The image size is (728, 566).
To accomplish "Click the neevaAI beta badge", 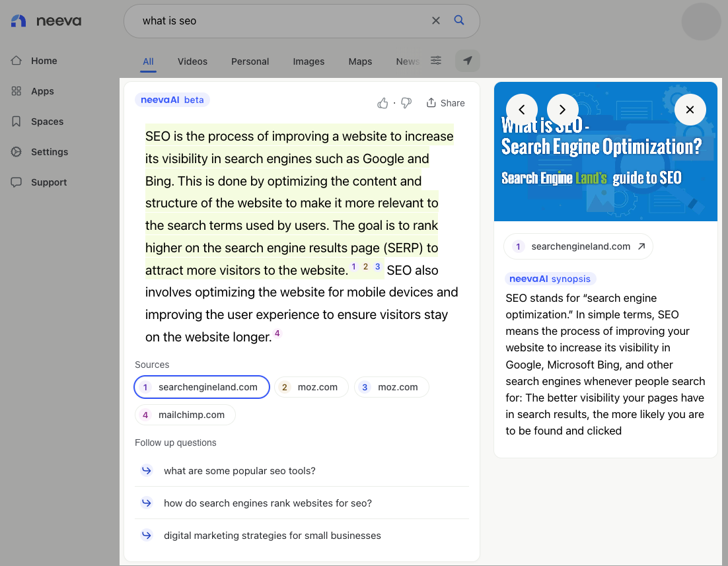I will (172, 100).
